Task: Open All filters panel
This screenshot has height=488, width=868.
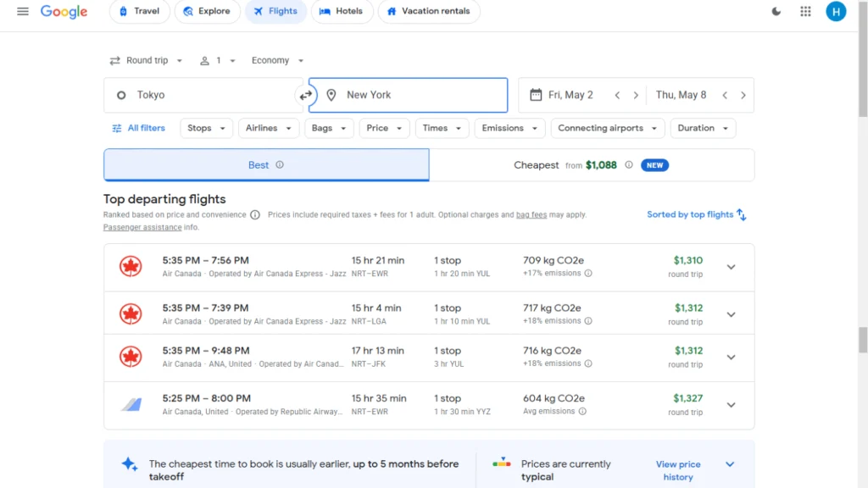Action: point(138,128)
